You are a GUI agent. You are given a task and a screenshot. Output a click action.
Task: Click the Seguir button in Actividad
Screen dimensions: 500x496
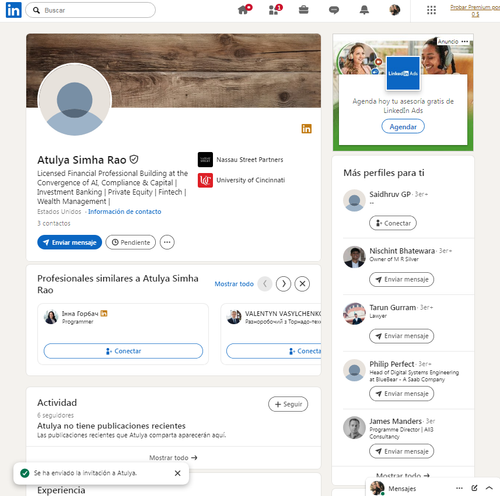pos(288,404)
